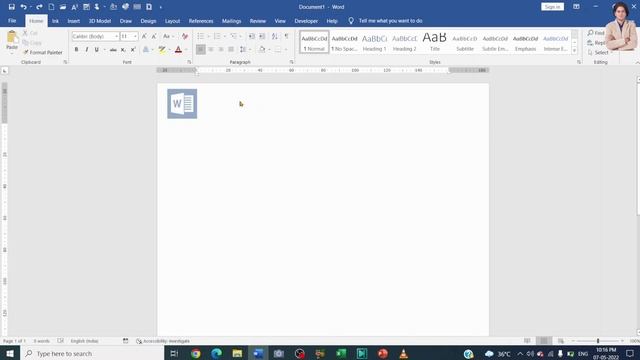This screenshot has width=640, height=360.
Task: Open the Numbering list dropdown
Action: 224,36
